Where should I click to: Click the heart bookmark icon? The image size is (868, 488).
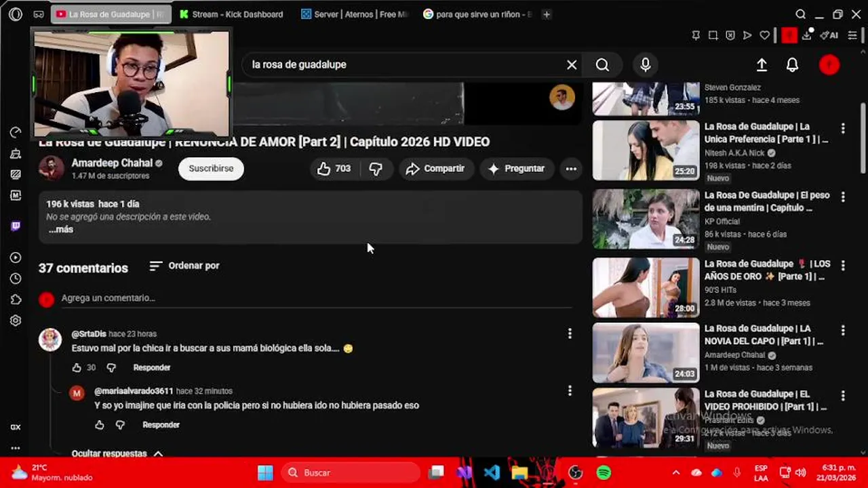[765, 35]
